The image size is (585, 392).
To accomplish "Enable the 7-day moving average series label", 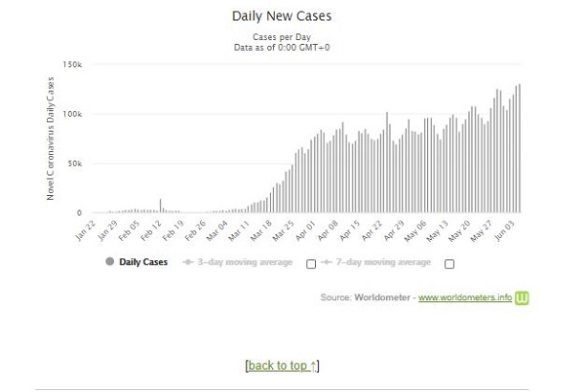I will (x=384, y=261).
